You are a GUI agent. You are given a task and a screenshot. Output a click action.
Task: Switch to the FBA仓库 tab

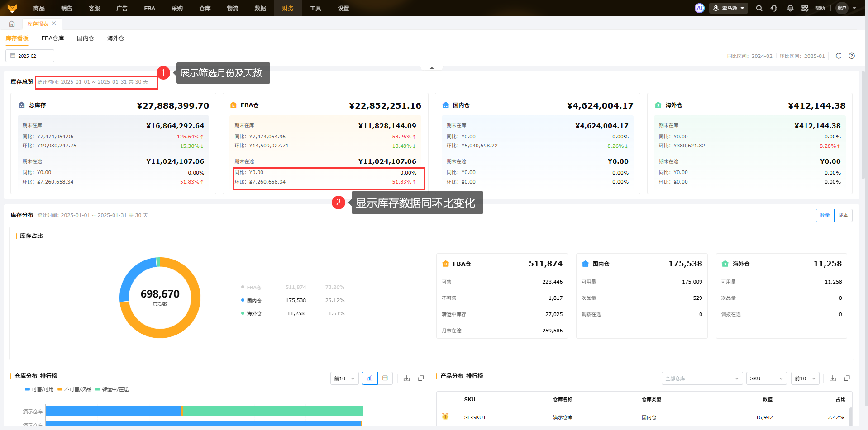coord(52,38)
